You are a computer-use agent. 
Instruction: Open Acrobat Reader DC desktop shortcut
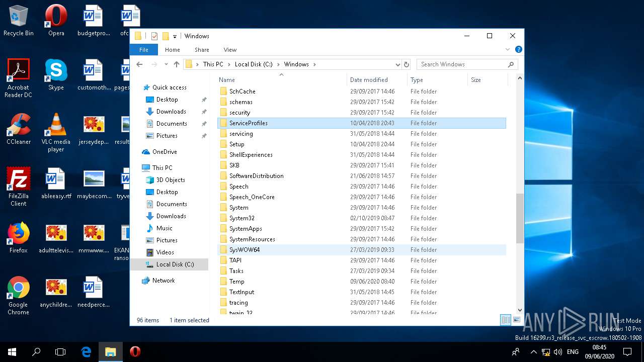coord(18,78)
